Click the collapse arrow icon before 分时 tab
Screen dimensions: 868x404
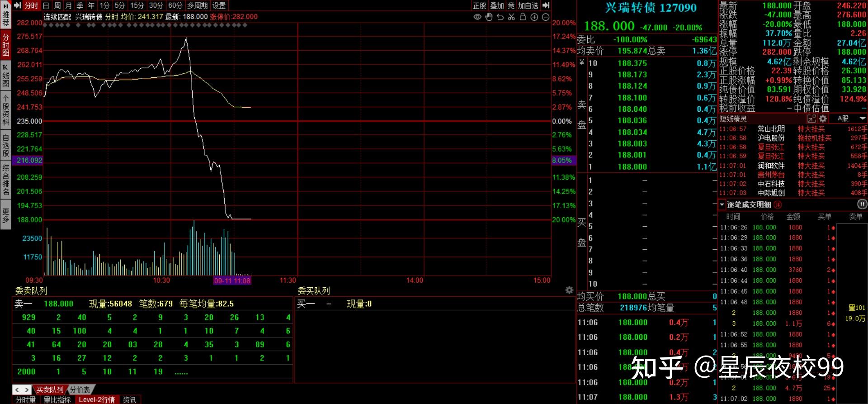(18, 5)
